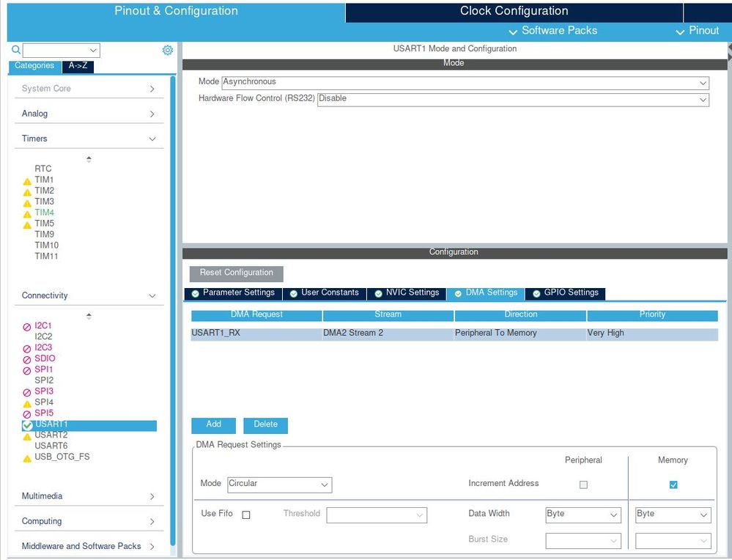The image size is (732, 560).
Task: Click the disabled icon beside SDIO
Action: 26,360
